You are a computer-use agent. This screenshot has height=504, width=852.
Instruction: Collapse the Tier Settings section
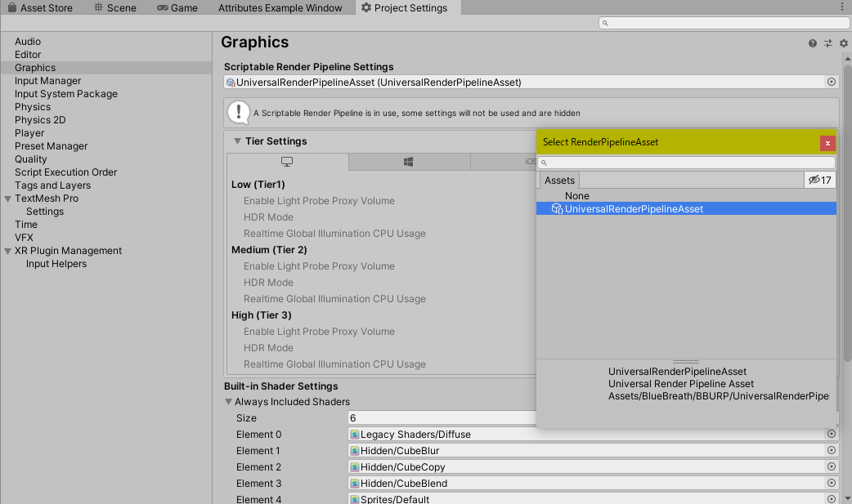point(237,141)
